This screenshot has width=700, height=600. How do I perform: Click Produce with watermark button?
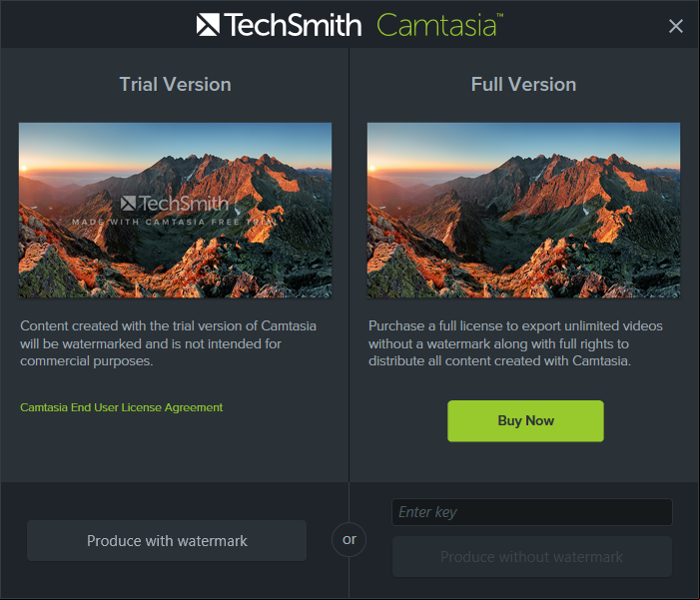167,541
